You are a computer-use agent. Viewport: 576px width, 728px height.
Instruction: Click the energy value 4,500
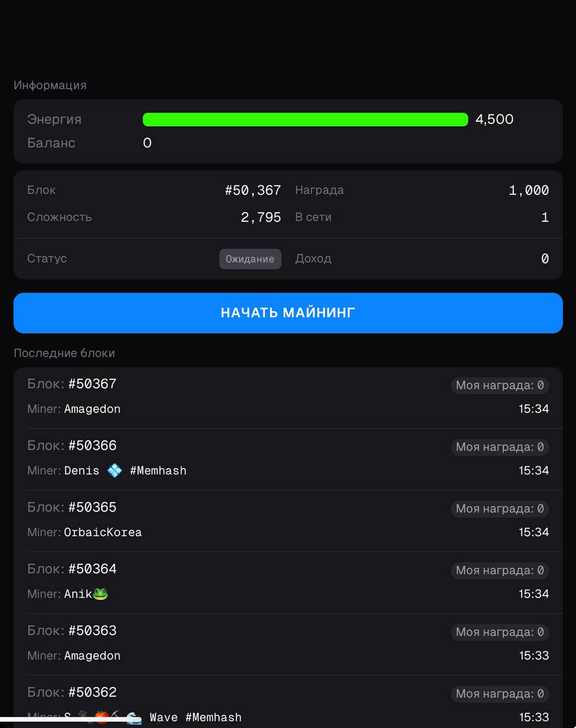[x=495, y=119]
